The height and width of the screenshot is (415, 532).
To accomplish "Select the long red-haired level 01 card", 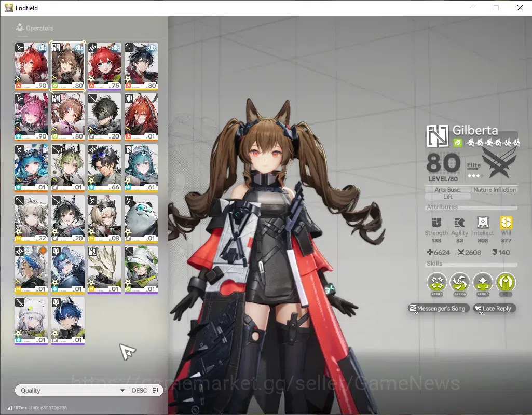I will pos(141,117).
